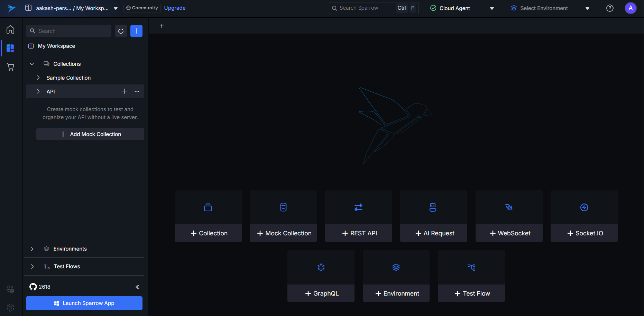Open the workspace switcher dropdown arrow
This screenshot has width=644, height=316.
[116, 8]
